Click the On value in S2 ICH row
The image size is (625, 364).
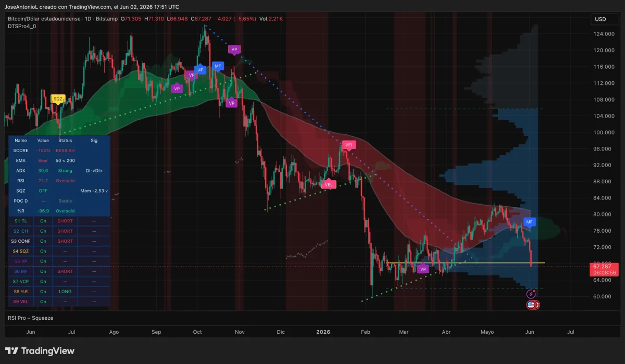43,231
